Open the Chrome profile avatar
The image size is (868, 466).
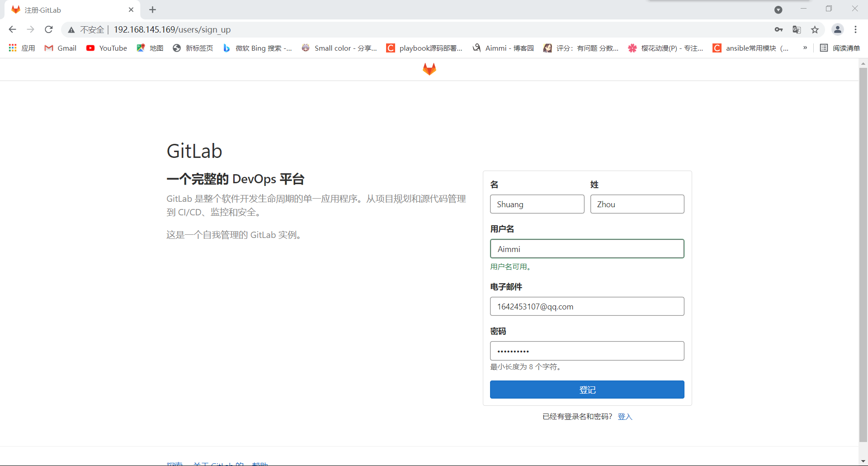click(838, 29)
